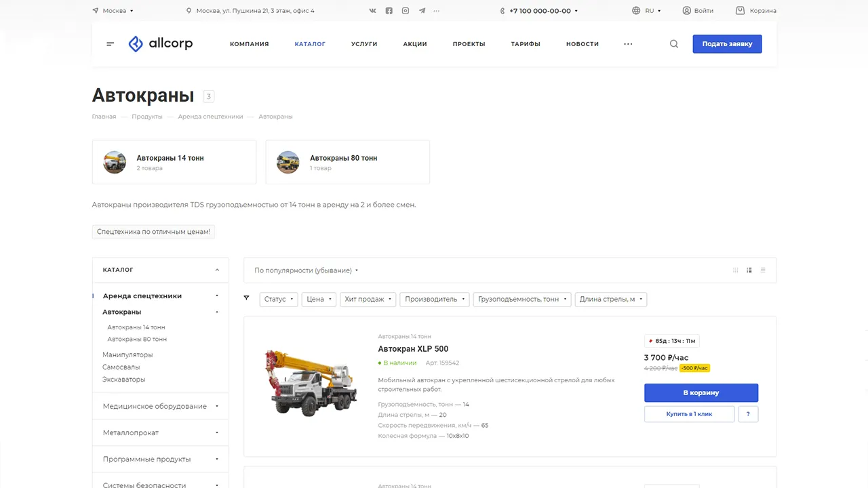The width and height of the screenshot is (868, 488).
Task: Open the Производитель filter dropdown
Action: 435,299
